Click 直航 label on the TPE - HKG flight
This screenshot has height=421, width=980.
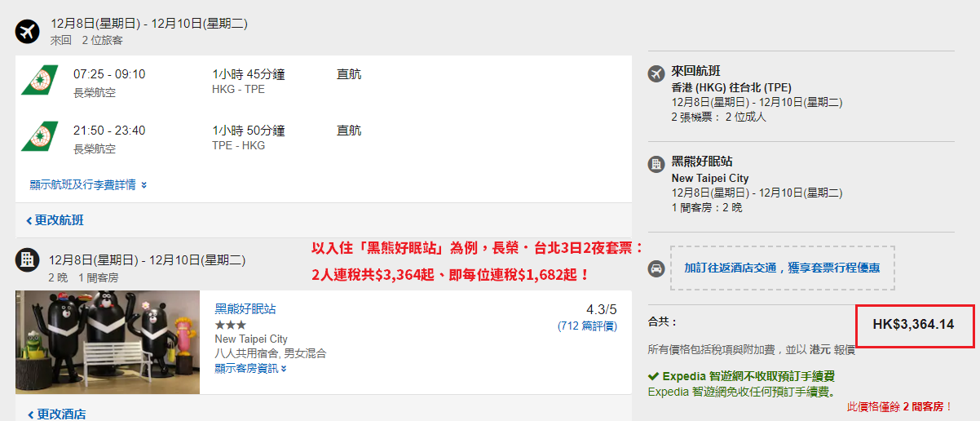coord(349,131)
